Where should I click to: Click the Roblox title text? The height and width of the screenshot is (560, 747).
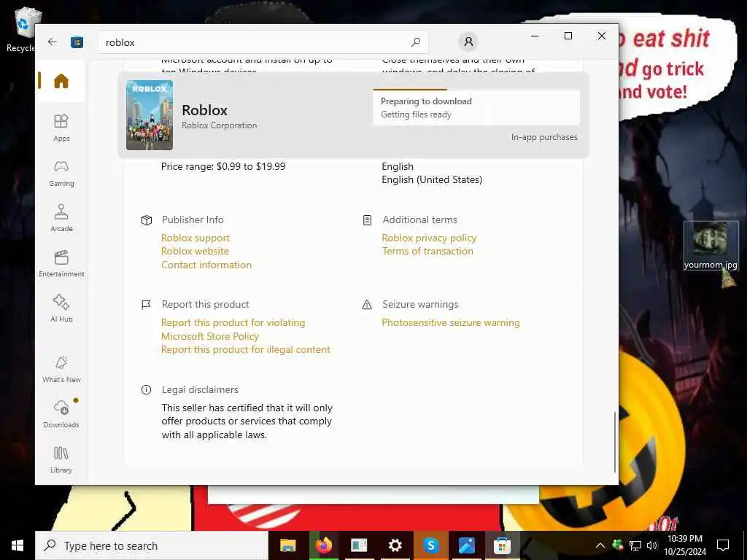coord(204,110)
